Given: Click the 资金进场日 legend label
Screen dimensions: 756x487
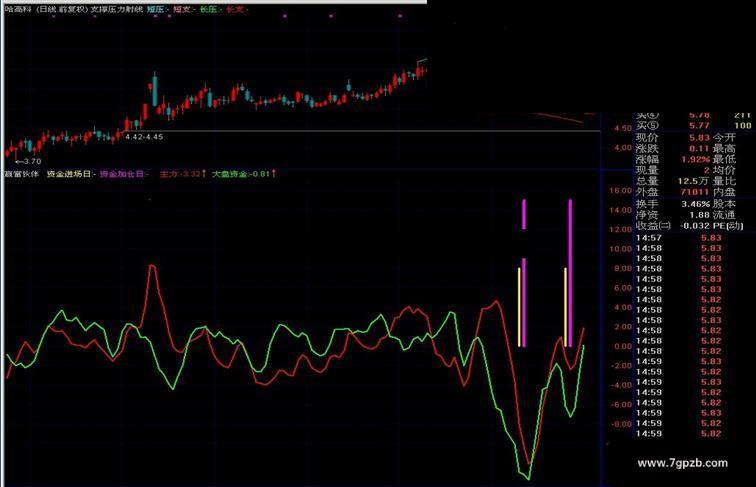Looking at the screenshot, I should click(x=69, y=174).
